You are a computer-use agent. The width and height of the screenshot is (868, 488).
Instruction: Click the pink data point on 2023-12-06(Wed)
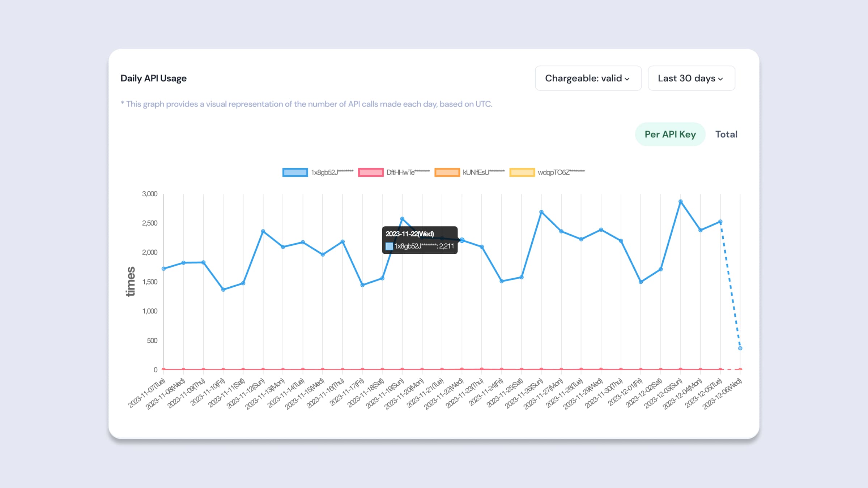point(740,369)
